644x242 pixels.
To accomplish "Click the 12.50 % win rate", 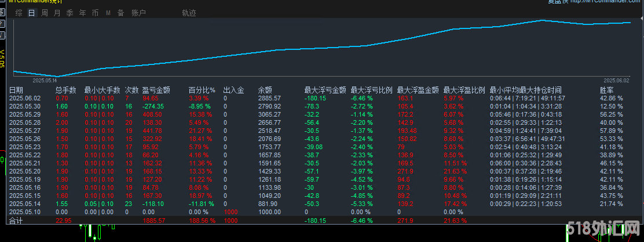I will 612,107.
